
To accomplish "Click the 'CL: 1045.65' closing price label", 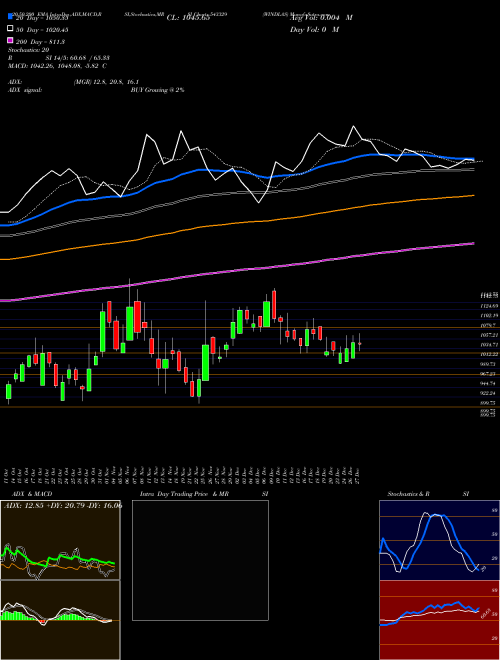I will (188, 18).
